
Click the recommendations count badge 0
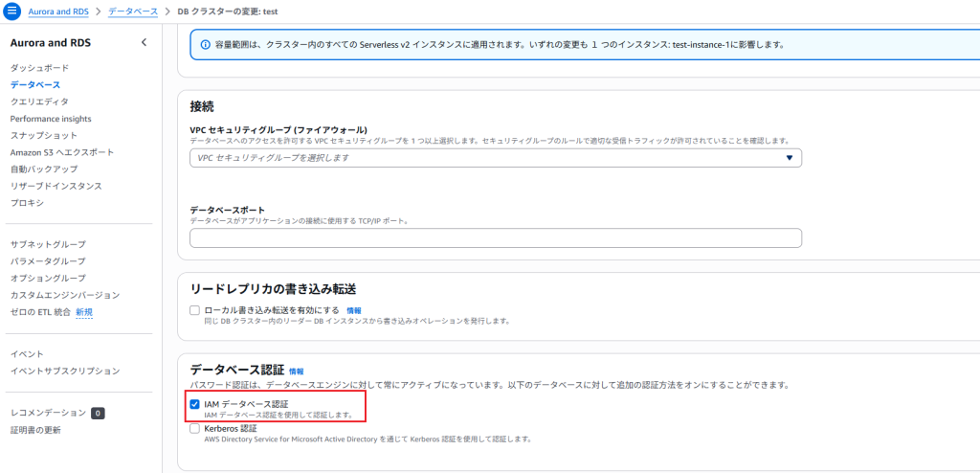click(99, 413)
